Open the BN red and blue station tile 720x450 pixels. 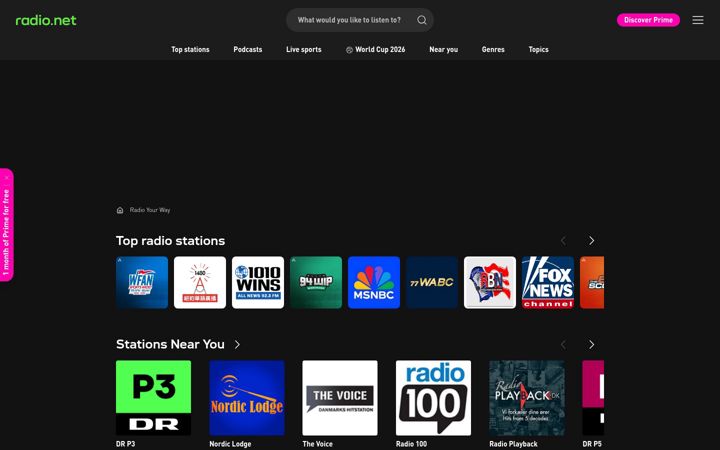click(490, 282)
